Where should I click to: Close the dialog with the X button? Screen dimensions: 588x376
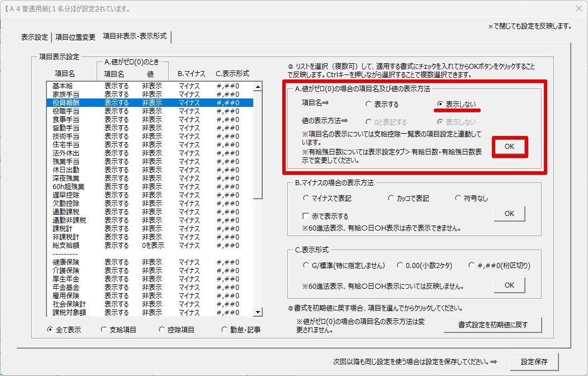point(579,8)
